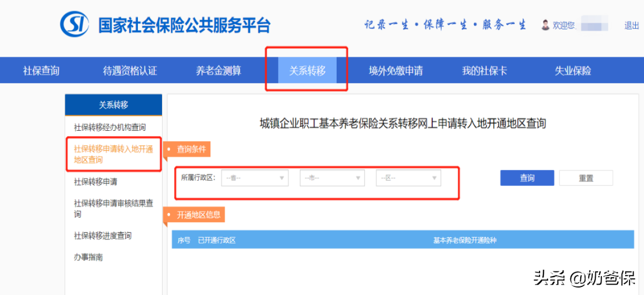Click the 所属行政区 field label
Screen dimensions: 644x295
coord(198,178)
